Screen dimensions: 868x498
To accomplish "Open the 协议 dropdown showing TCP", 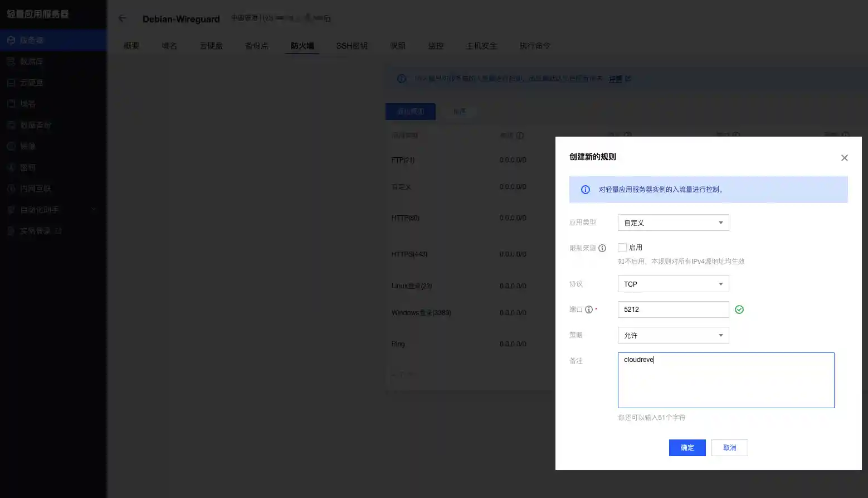I will click(x=672, y=284).
